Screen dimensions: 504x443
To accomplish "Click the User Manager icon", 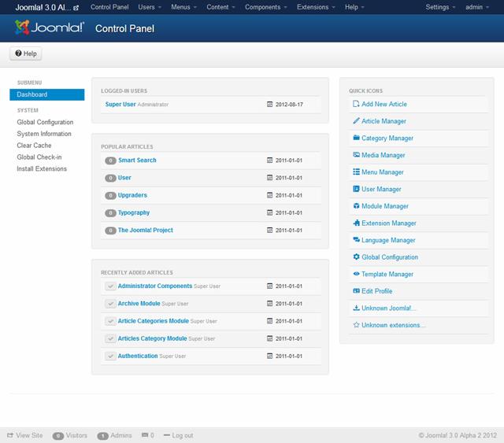I will click(x=356, y=189).
